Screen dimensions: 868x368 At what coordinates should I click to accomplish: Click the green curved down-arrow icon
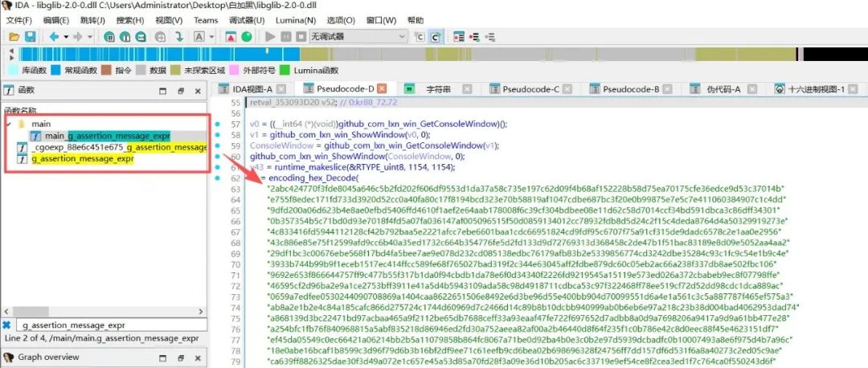178,37
